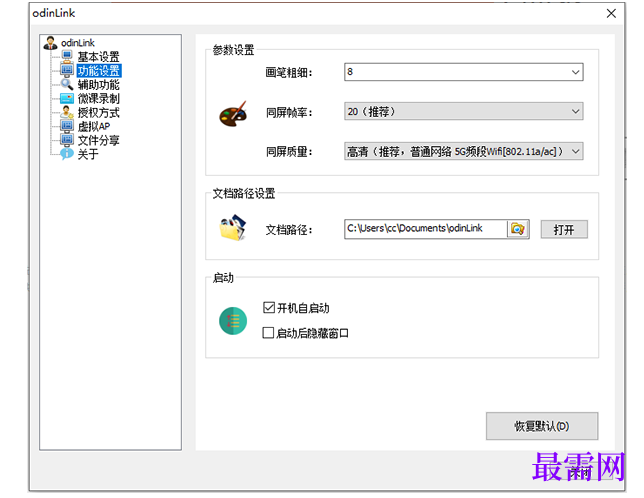Expand the 同屏质量 dropdown
This screenshot has width=644, height=498.
(x=464, y=151)
